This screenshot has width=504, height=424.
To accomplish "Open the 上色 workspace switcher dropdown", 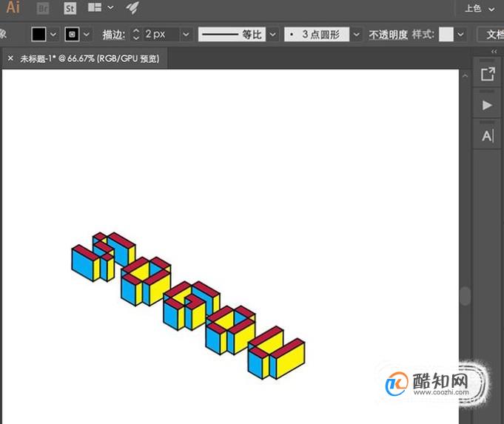I will 479,9.
